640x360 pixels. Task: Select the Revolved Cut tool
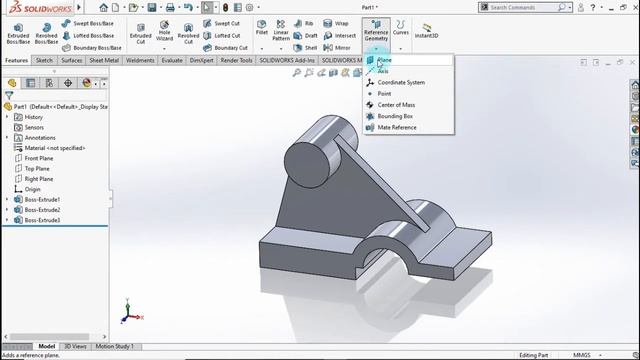[188, 33]
